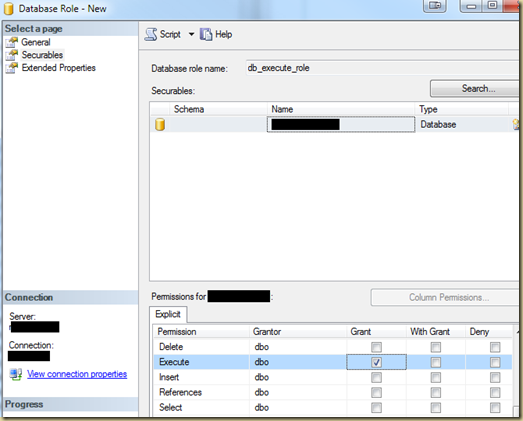Minimize the Database Role window
The image size is (523, 421).
pyautogui.click(x=471, y=6)
